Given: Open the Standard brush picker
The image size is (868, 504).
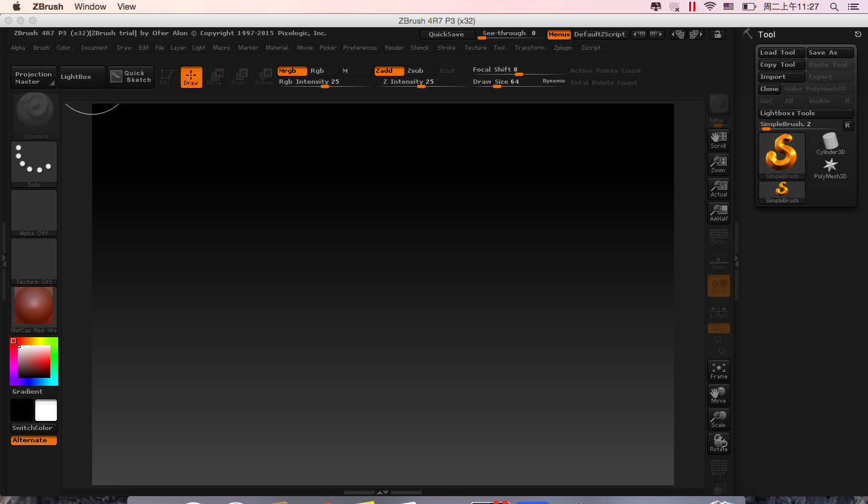Looking at the screenshot, I should [x=35, y=116].
